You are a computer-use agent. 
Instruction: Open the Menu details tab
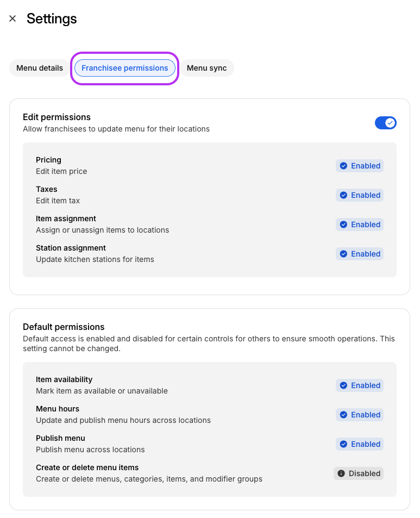click(40, 68)
